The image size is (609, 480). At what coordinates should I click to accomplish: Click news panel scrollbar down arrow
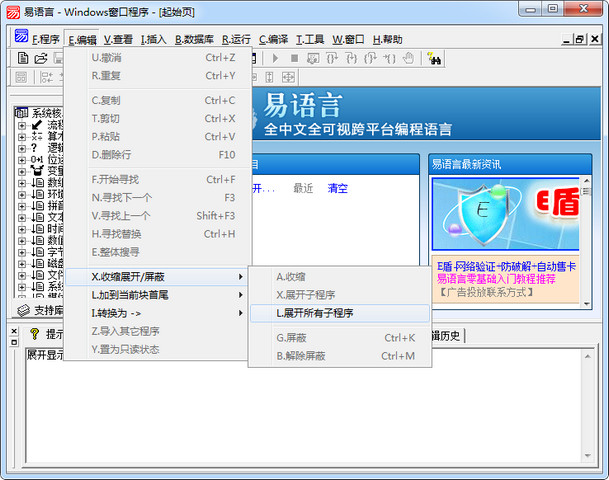tap(586, 304)
